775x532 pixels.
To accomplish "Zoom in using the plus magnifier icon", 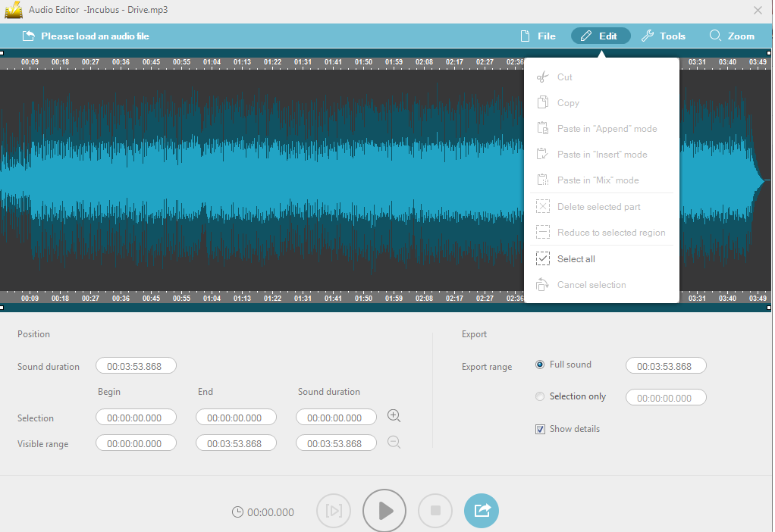I will pos(394,415).
